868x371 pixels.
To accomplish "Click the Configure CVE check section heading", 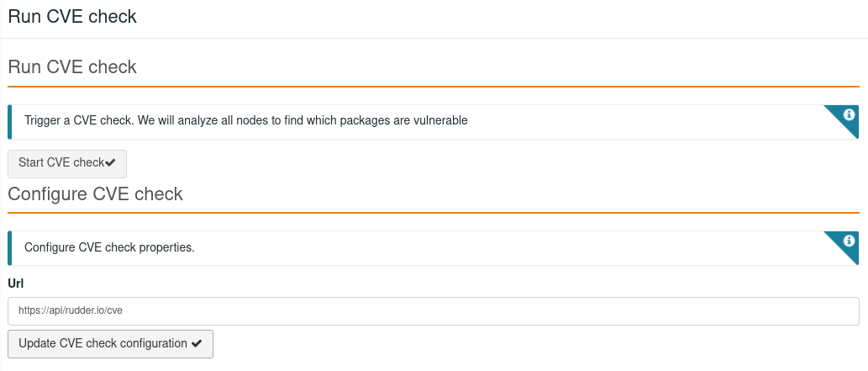I will (95, 194).
